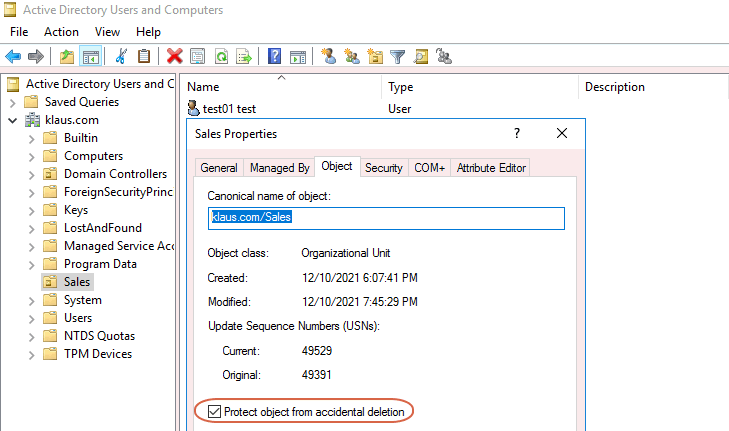This screenshot has width=729, height=431.
Task: Open the Action menu
Action: tap(61, 32)
